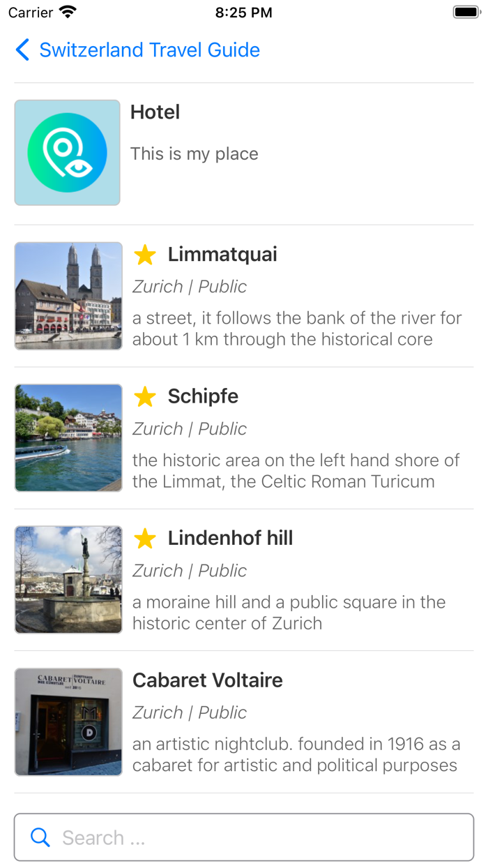Click the 8:25 PM clock in status bar
Screen dimensions: 488x868
(x=243, y=11)
